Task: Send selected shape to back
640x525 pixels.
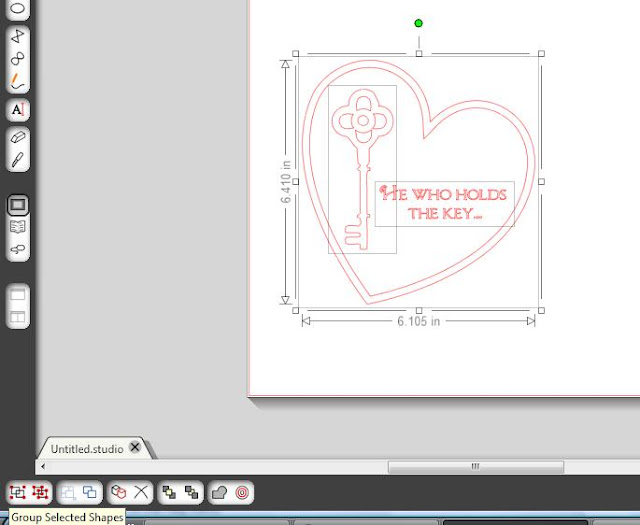Action: 191,492
